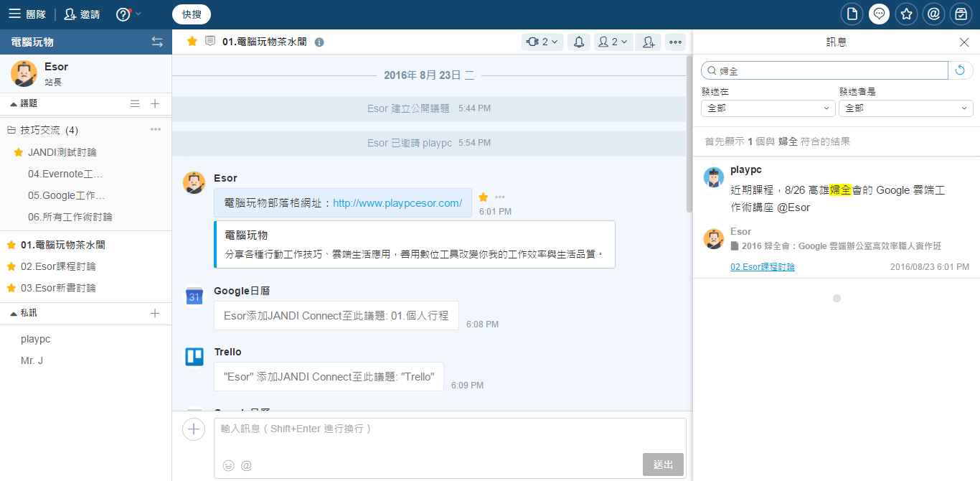Open the JANDI Connect integrations dropdown
The height and width of the screenshot is (481, 980).
[542, 42]
